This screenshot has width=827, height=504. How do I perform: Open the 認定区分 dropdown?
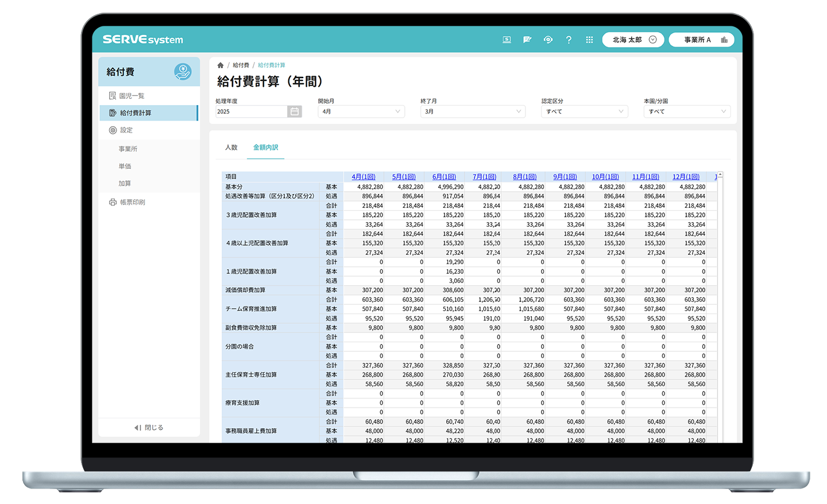click(584, 111)
